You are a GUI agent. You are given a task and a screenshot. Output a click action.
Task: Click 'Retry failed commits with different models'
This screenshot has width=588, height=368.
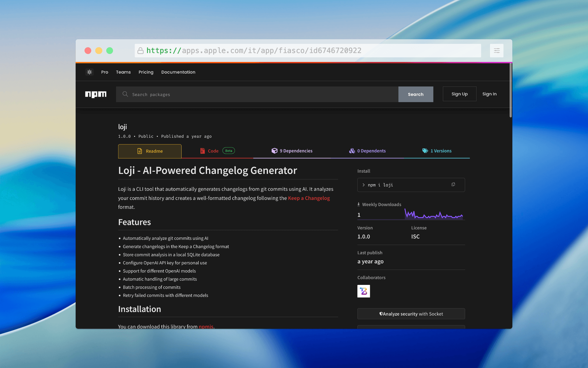point(165,295)
